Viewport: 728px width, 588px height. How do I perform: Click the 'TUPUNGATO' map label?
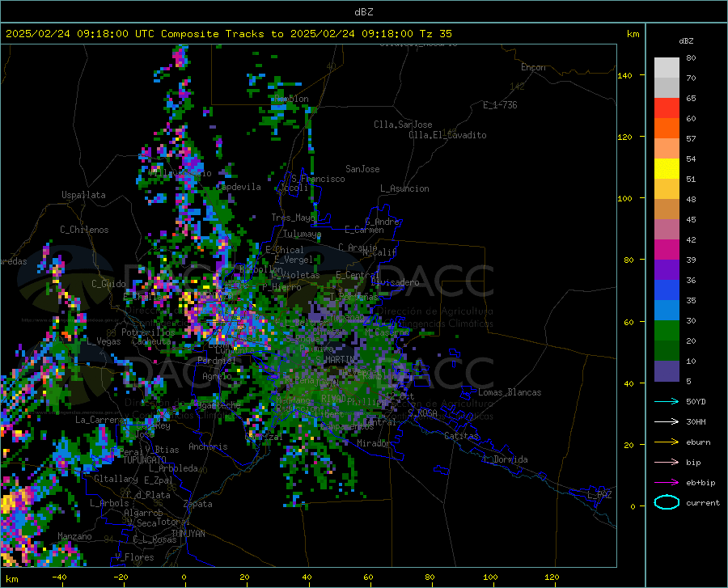point(145,460)
